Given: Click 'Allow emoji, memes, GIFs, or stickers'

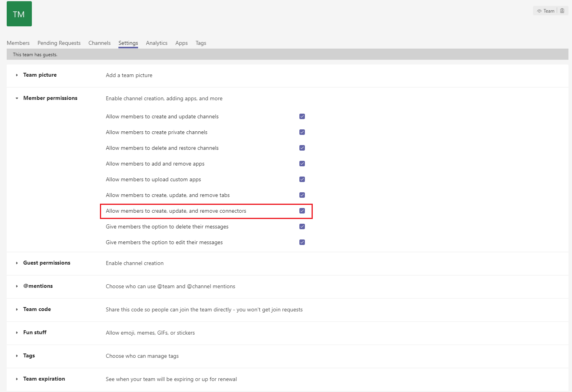Looking at the screenshot, I should (150, 333).
